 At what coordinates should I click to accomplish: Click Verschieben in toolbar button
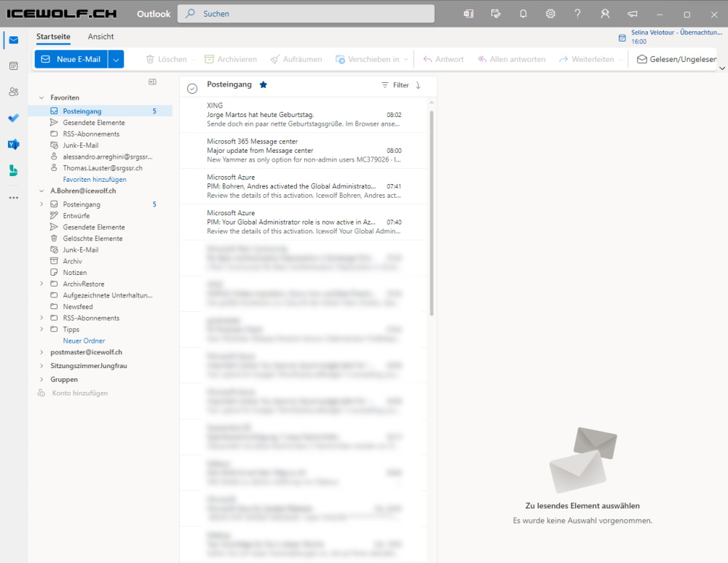pos(367,60)
